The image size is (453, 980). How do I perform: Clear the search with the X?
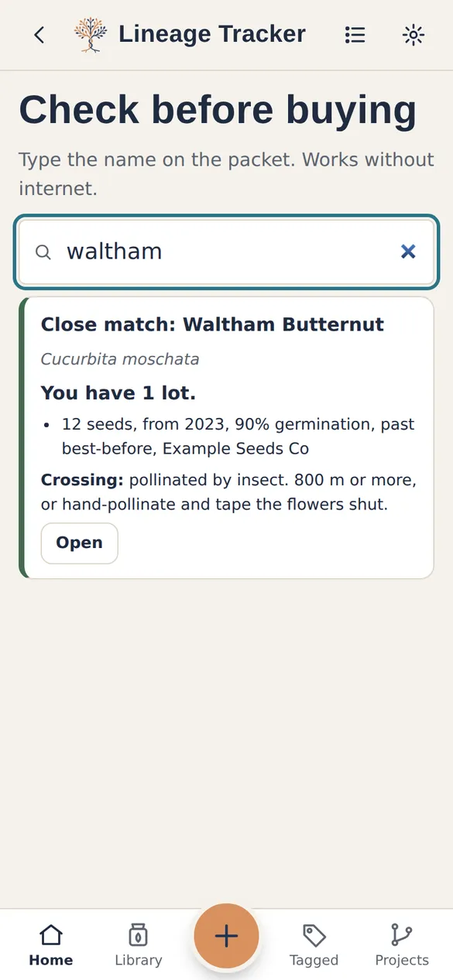pos(408,252)
